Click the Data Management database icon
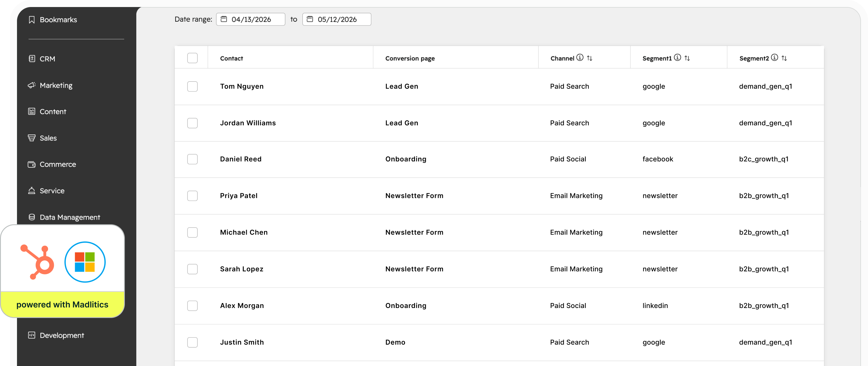Viewport: 868px width, 366px height. [x=32, y=217]
